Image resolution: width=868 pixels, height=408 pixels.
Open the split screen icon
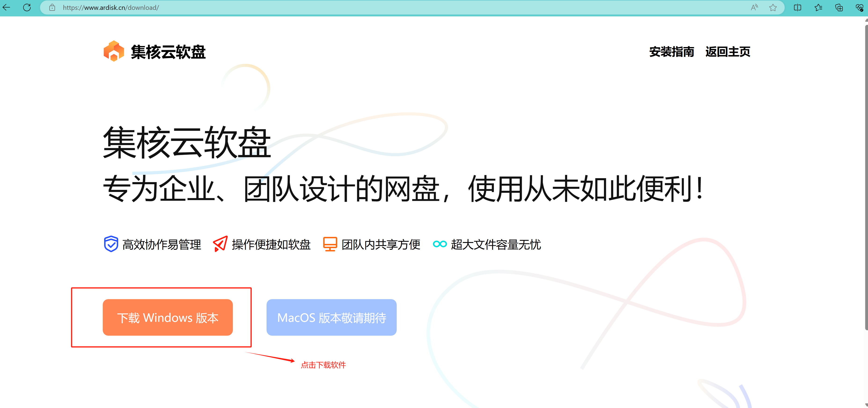798,7
